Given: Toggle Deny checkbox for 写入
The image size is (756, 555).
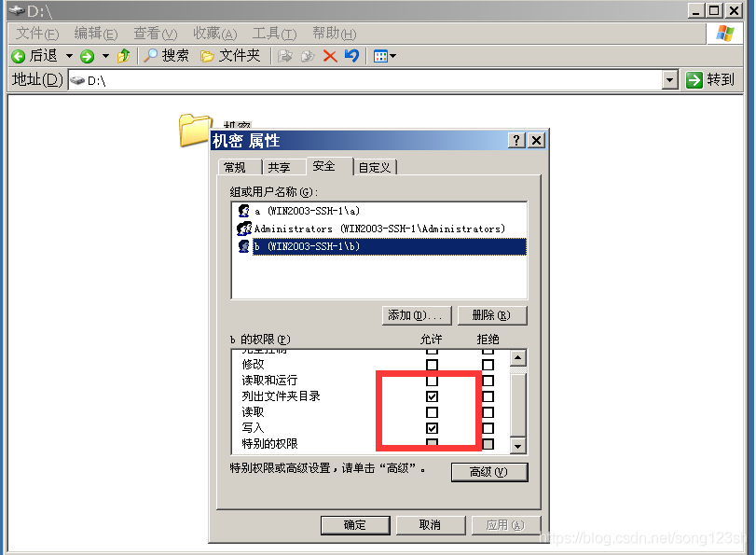Looking at the screenshot, I should tap(488, 428).
